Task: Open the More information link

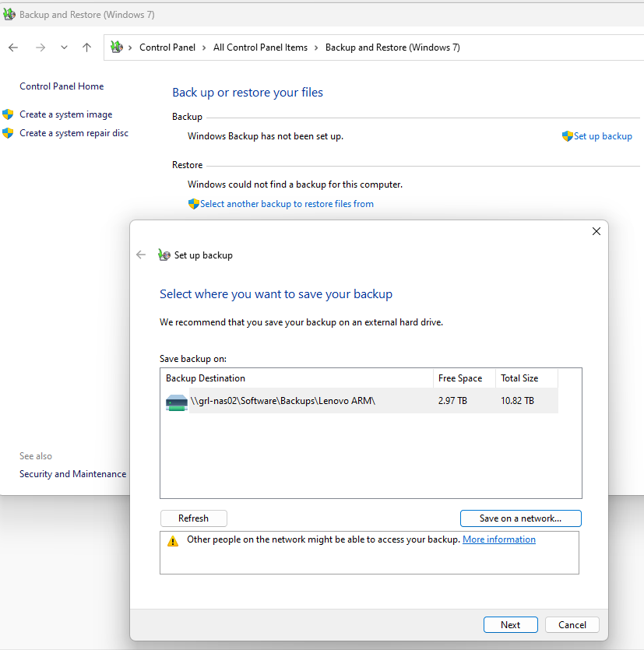Action: tap(499, 539)
